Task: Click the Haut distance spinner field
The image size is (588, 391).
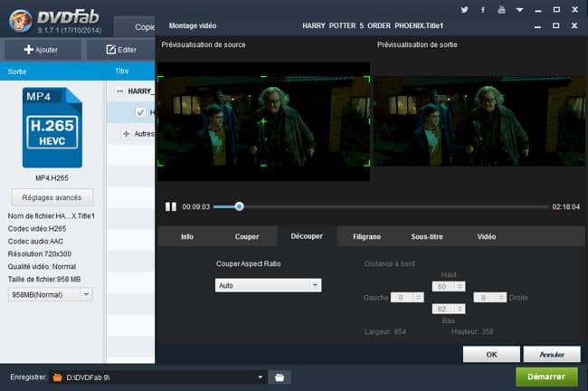Action: point(449,287)
